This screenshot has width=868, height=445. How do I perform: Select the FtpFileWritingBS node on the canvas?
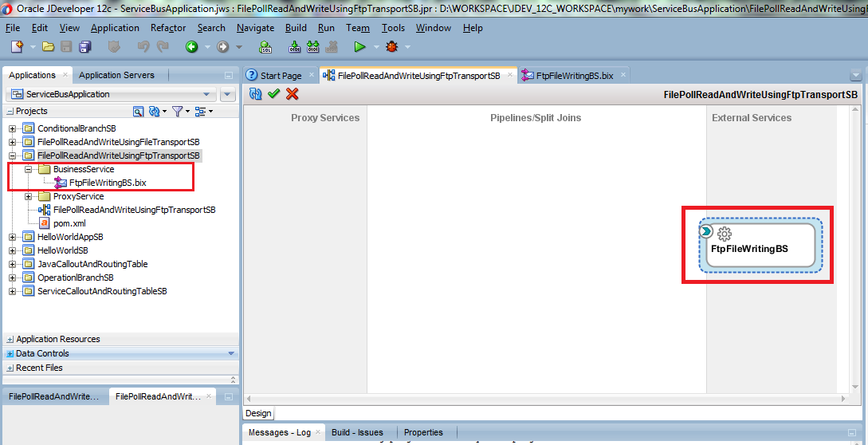pos(760,246)
